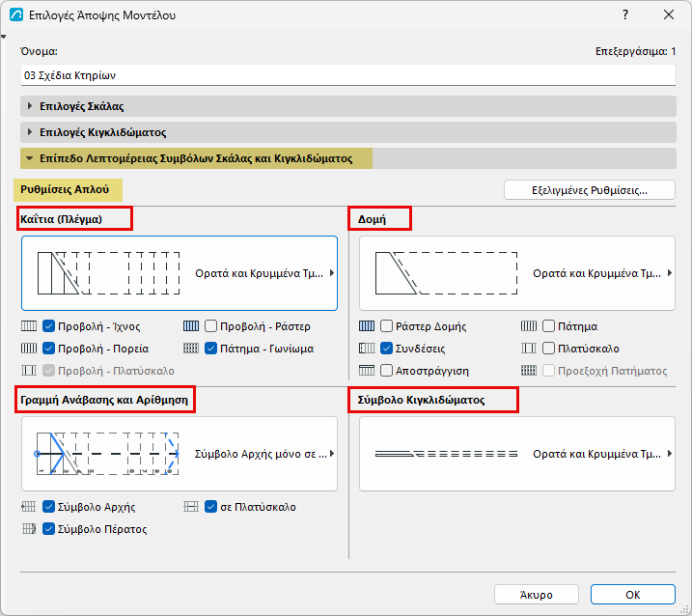
Task: Click the Σύμβολο Κιγκλιδώματος heading
Action: tap(421, 400)
